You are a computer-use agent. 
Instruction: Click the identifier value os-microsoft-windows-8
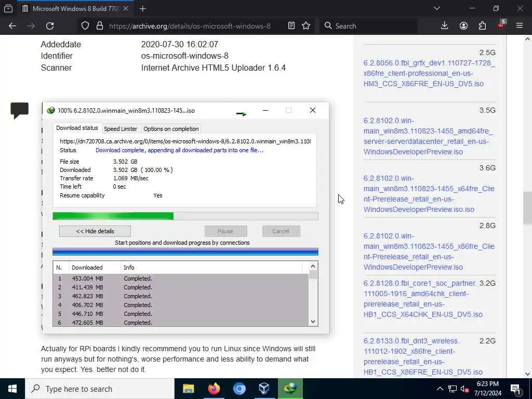click(x=184, y=56)
